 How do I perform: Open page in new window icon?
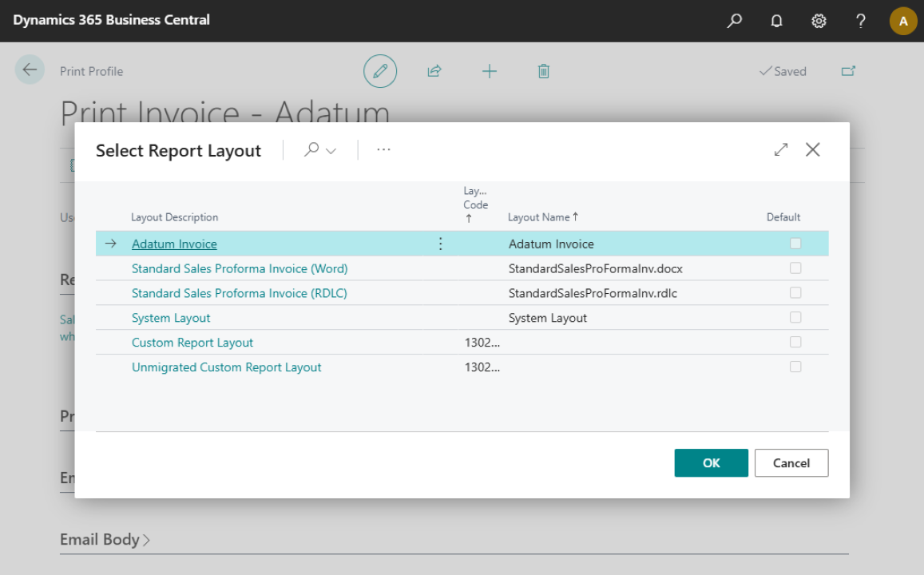click(848, 71)
